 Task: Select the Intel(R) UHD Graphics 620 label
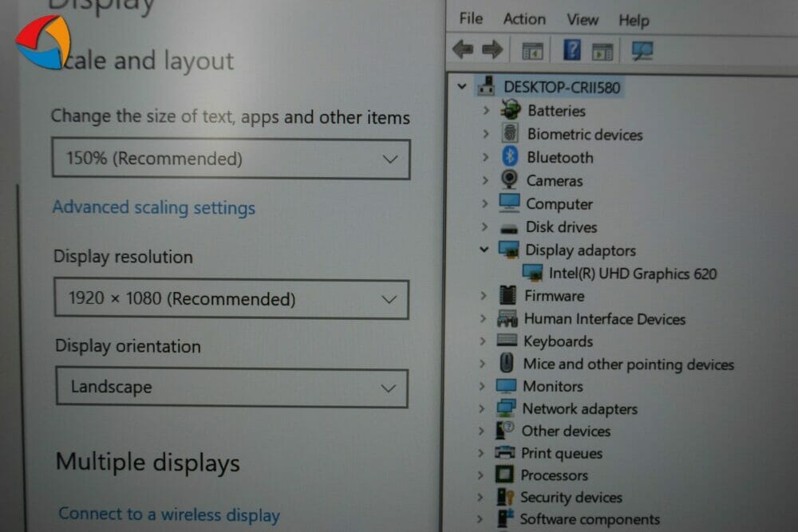pyautogui.click(x=632, y=273)
